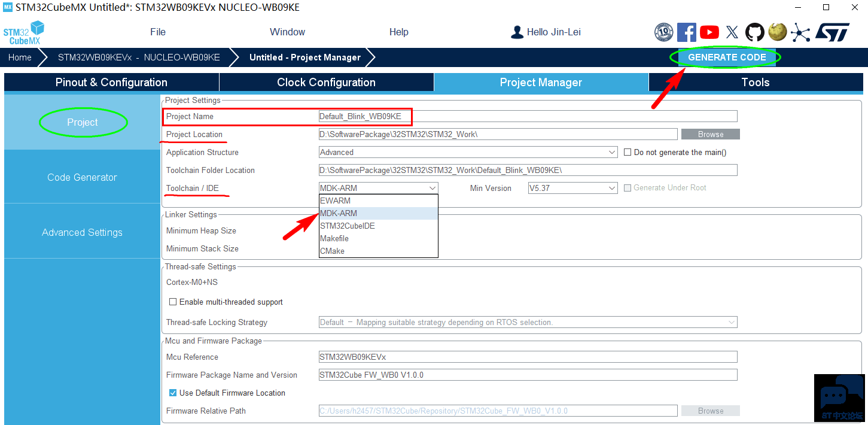
Task: Choose Makefile from toolchain list
Action: coord(379,238)
